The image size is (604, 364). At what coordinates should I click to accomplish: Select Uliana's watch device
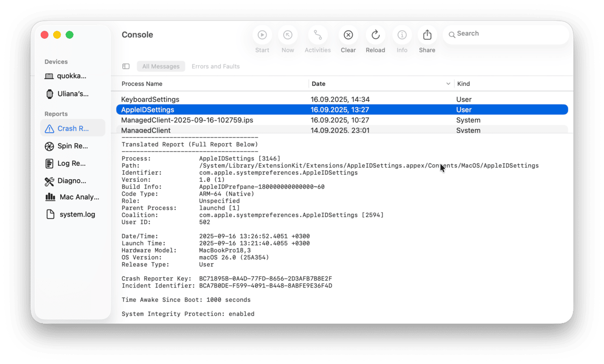pyautogui.click(x=73, y=94)
